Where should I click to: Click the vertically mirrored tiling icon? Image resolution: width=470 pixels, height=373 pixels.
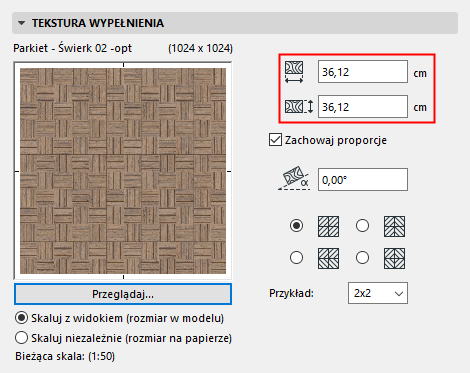click(x=328, y=258)
